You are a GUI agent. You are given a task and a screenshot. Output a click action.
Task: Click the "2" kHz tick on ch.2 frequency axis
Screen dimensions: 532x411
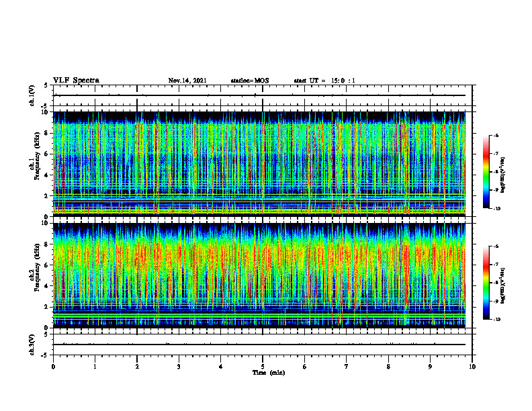47,307
